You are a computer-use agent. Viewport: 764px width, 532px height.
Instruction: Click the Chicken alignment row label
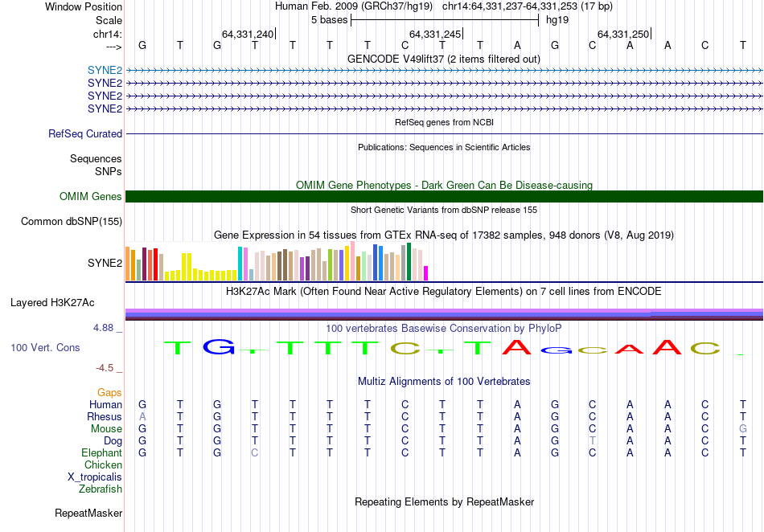[103, 464]
